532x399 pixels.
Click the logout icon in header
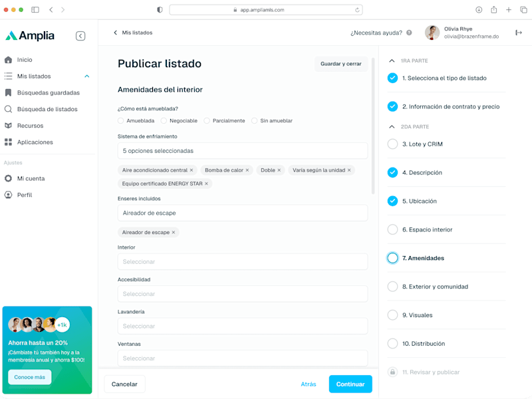(519, 33)
